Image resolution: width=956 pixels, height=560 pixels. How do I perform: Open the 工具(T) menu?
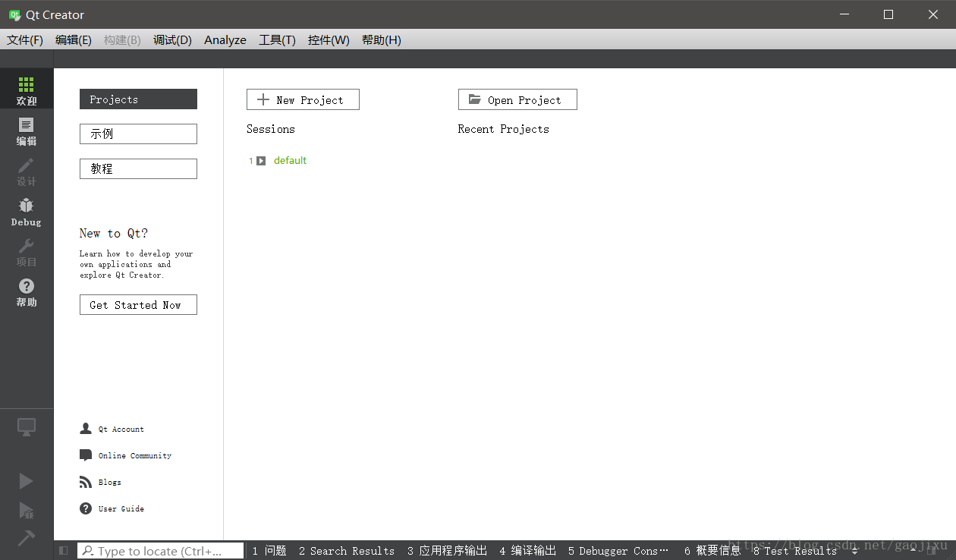[x=277, y=40]
